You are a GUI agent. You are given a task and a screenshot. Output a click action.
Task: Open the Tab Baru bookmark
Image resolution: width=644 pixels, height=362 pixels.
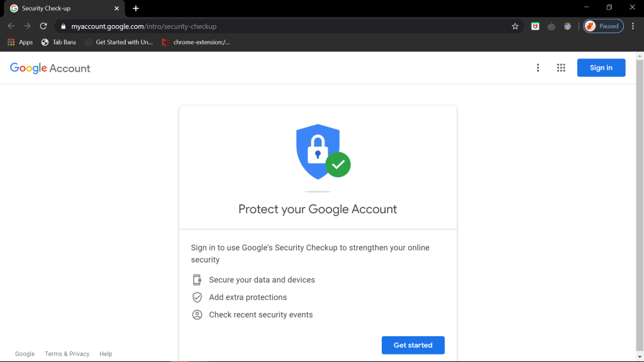pyautogui.click(x=58, y=42)
